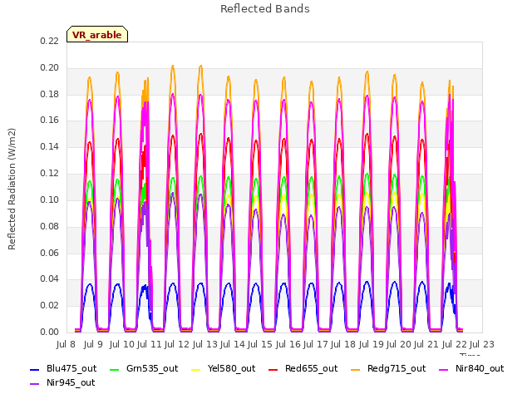
Task: Click the Jul 23 x-axis tick label
Action: [481, 344]
